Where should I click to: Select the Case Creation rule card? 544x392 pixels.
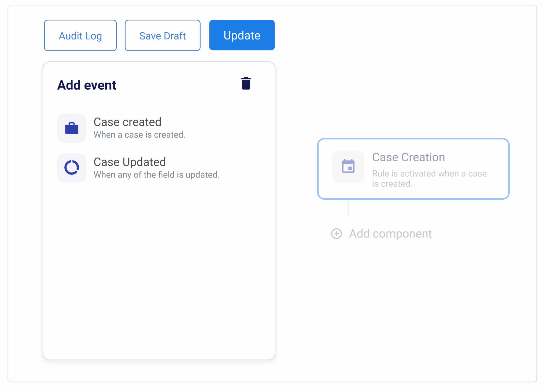413,169
